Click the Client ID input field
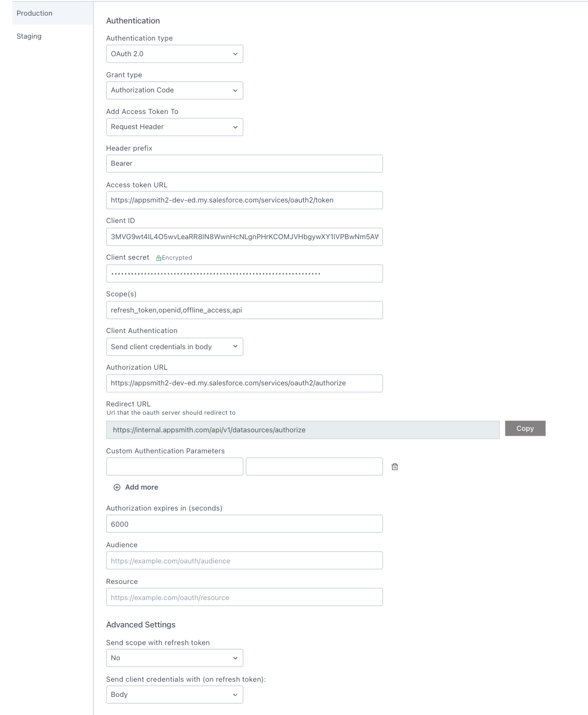 click(x=244, y=237)
